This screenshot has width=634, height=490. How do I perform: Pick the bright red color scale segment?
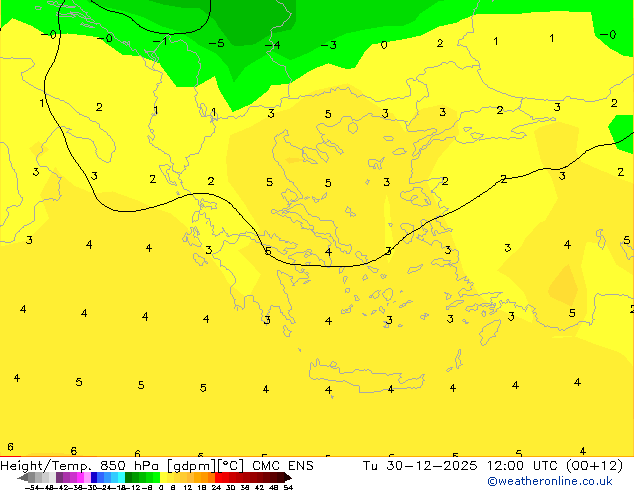pos(218,477)
